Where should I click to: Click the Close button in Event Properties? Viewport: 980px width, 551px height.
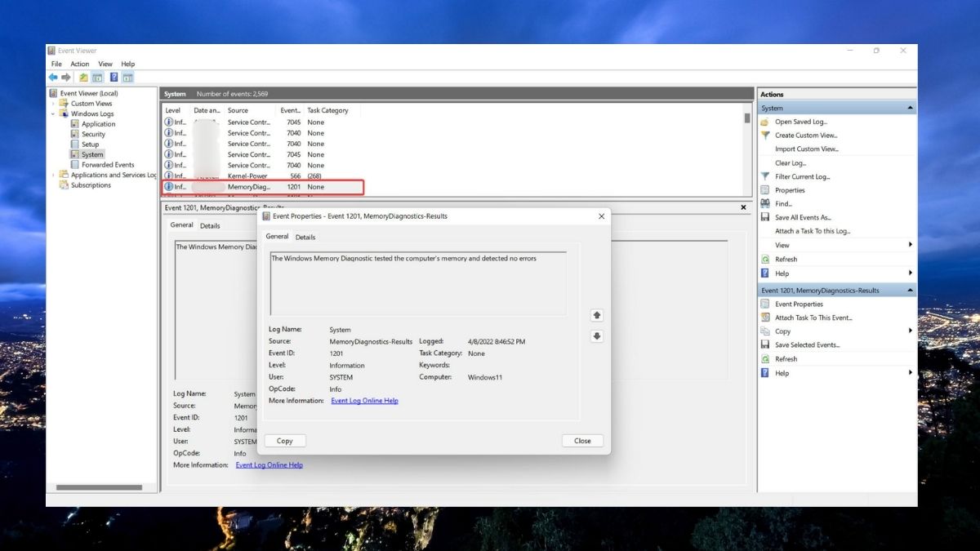[582, 441]
